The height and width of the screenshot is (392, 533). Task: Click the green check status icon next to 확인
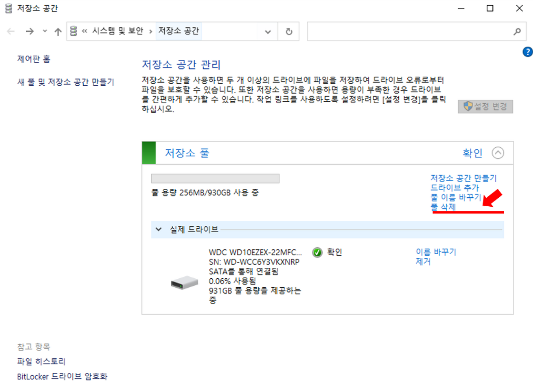[317, 253]
